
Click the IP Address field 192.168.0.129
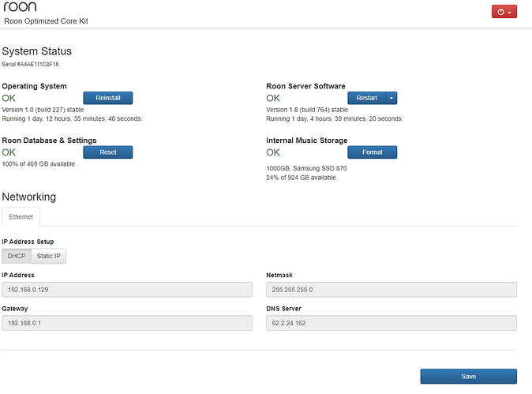127,290
